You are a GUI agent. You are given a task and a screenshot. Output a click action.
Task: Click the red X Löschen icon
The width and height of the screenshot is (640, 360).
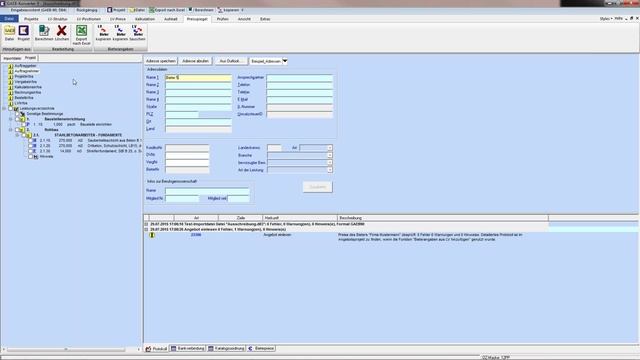click(x=62, y=33)
